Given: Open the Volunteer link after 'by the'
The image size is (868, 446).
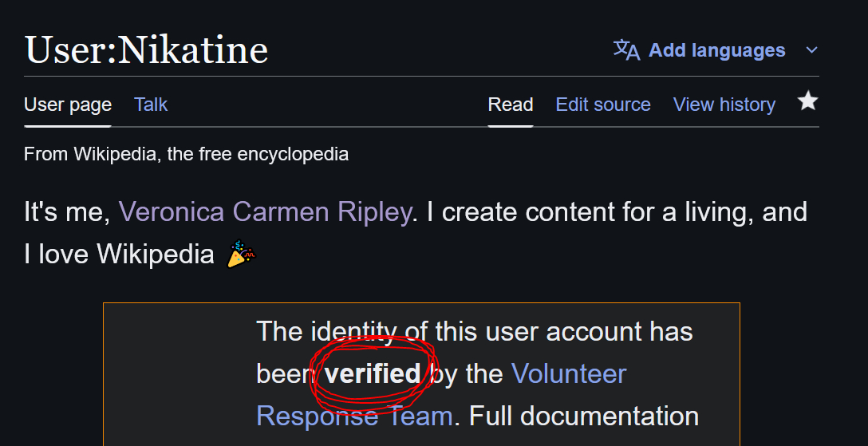Looking at the screenshot, I should click(569, 373).
